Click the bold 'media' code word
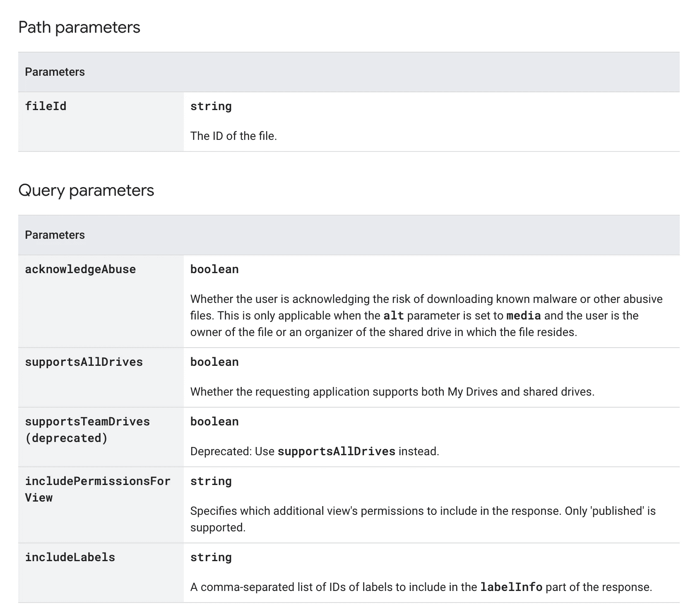700x610 pixels. click(523, 316)
